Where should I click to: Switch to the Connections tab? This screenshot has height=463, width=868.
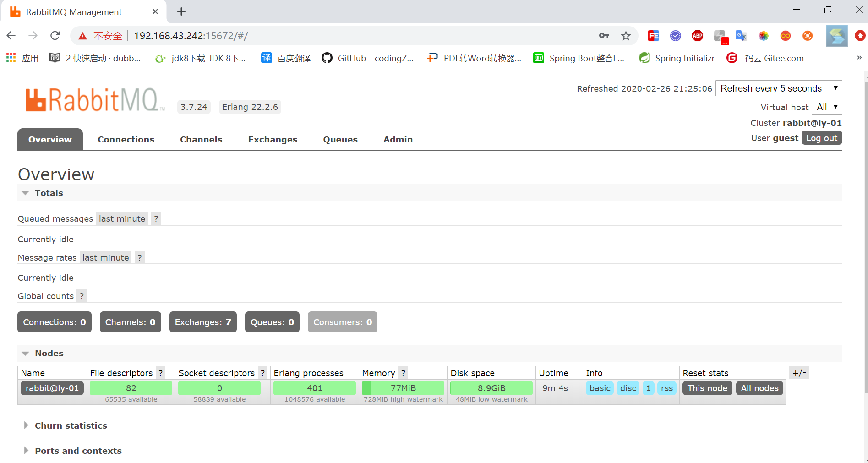(126, 139)
